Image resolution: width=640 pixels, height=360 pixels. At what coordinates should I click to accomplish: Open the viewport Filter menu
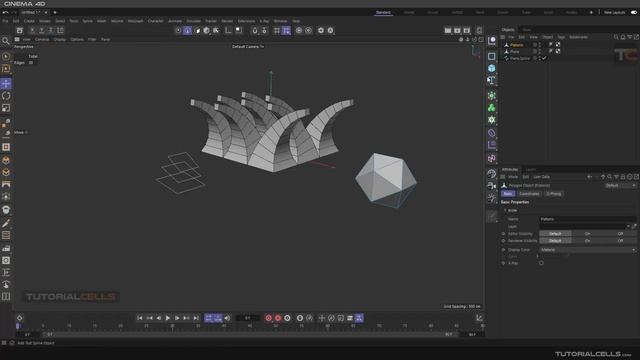[x=92, y=40]
